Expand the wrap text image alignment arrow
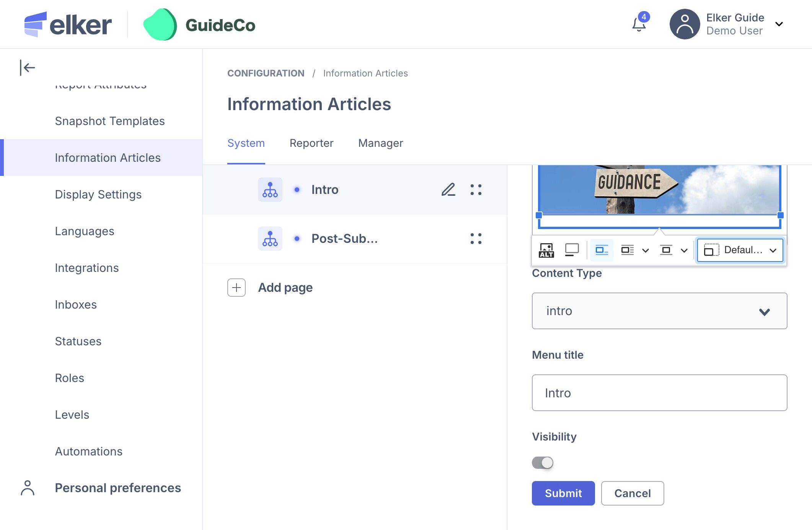This screenshot has width=812, height=530. tap(646, 250)
